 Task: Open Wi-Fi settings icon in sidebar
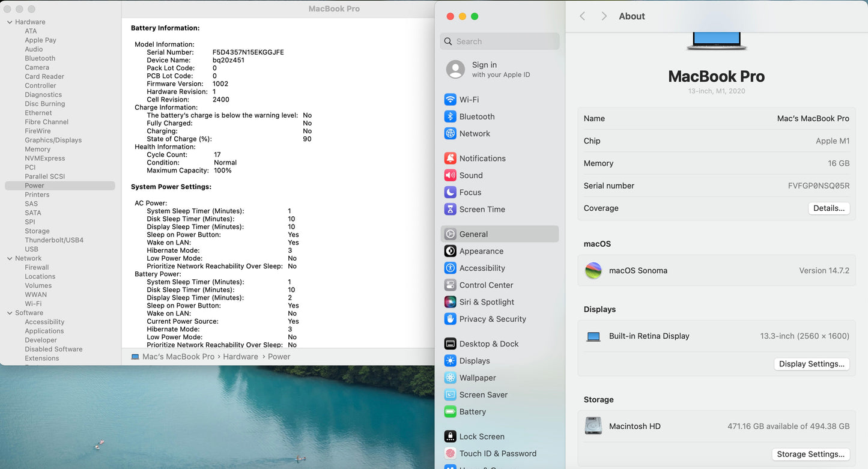click(450, 100)
